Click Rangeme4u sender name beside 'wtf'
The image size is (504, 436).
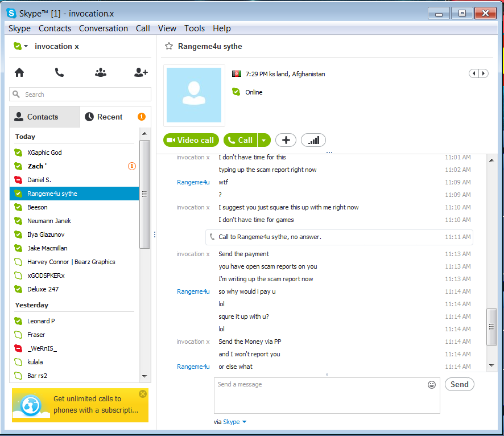[193, 182]
